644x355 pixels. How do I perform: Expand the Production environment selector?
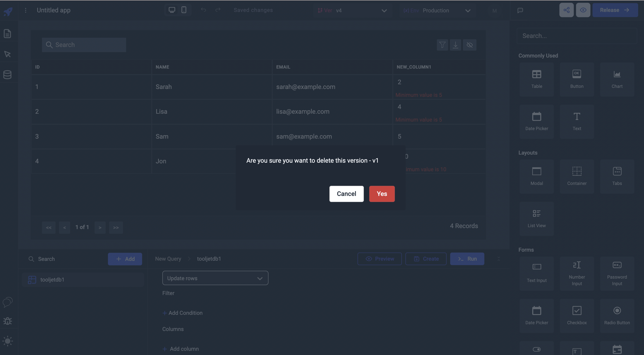click(468, 11)
